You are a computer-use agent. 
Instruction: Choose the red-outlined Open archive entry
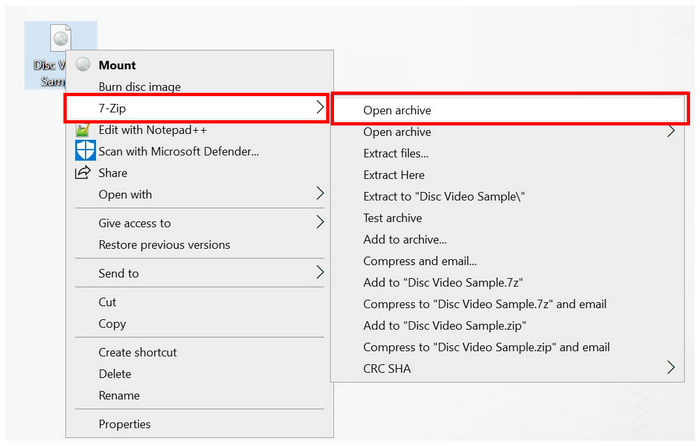click(x=397, y=110)
